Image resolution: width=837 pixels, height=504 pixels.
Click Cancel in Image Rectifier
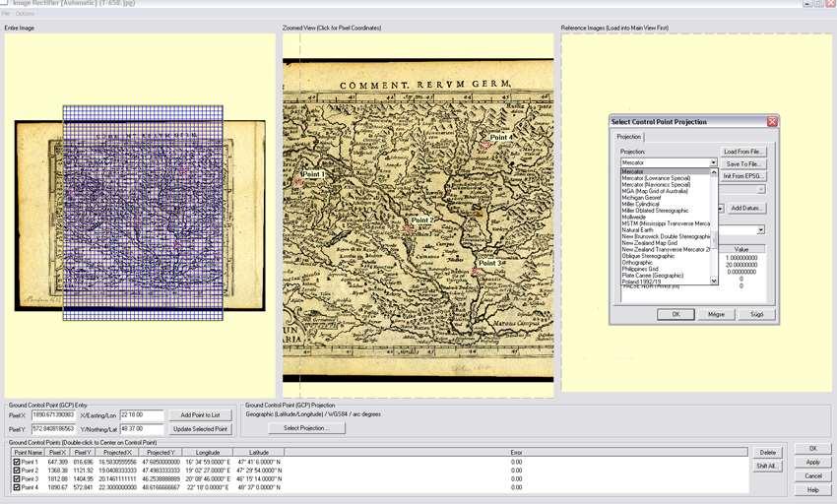(813, 475)
